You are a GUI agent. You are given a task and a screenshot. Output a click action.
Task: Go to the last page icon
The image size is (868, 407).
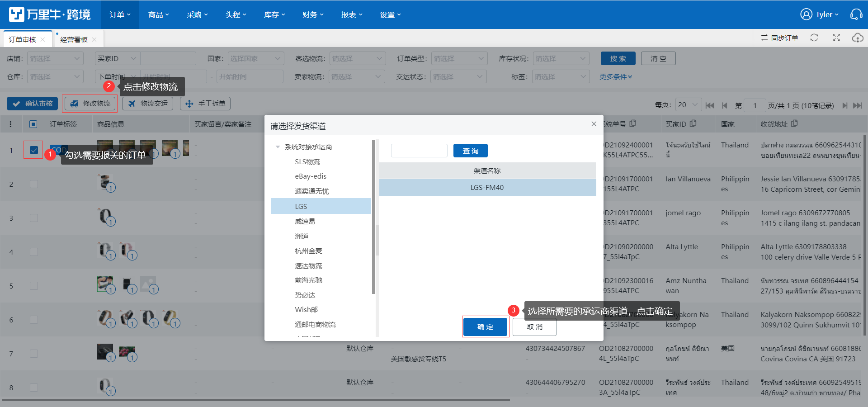click(857, 105)
